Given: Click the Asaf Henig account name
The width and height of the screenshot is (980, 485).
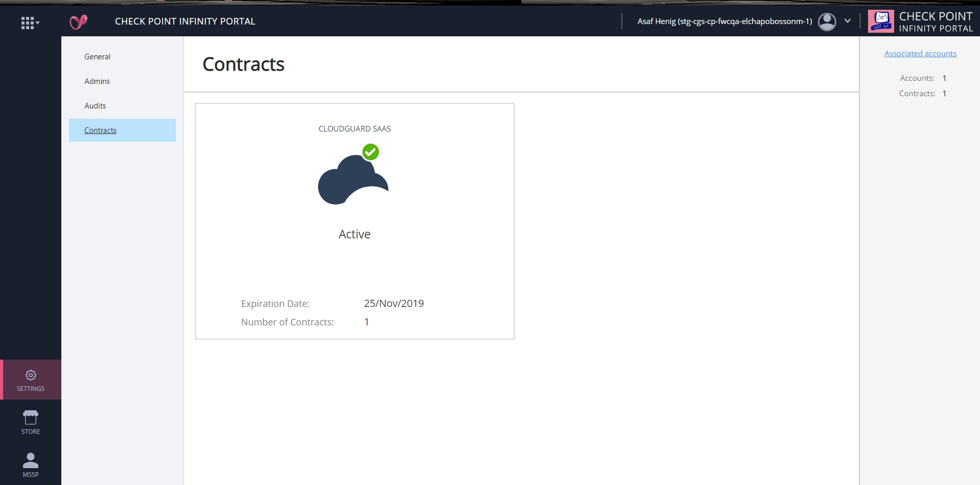Looking at the screenshot, I should [724, 21].
